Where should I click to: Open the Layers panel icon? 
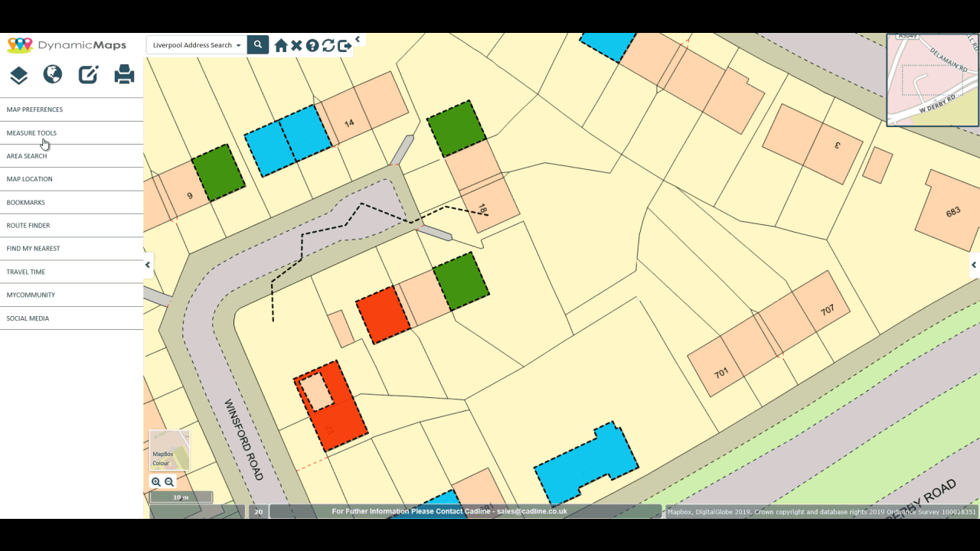point(19,75)
